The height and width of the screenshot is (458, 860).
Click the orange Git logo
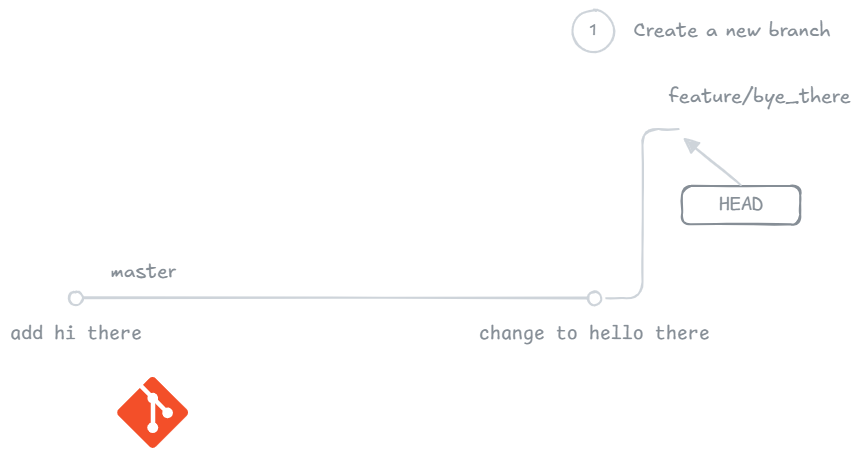pos(153,412)
